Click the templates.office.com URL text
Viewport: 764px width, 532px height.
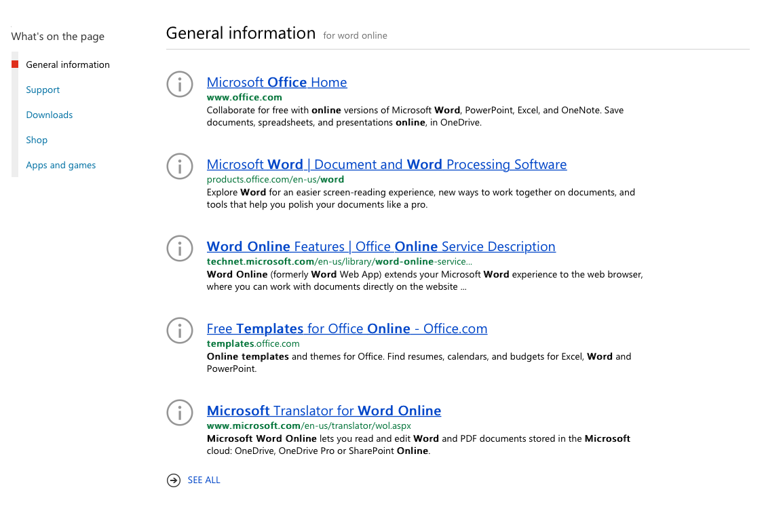[x=253, y=343]
